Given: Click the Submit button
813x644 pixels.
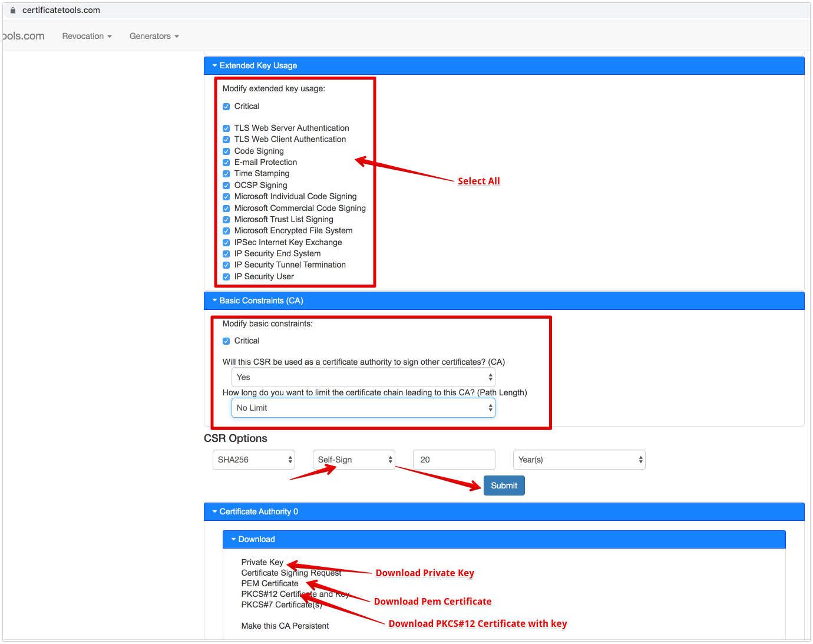Looking at the screenshot, I should pos(504,485).
